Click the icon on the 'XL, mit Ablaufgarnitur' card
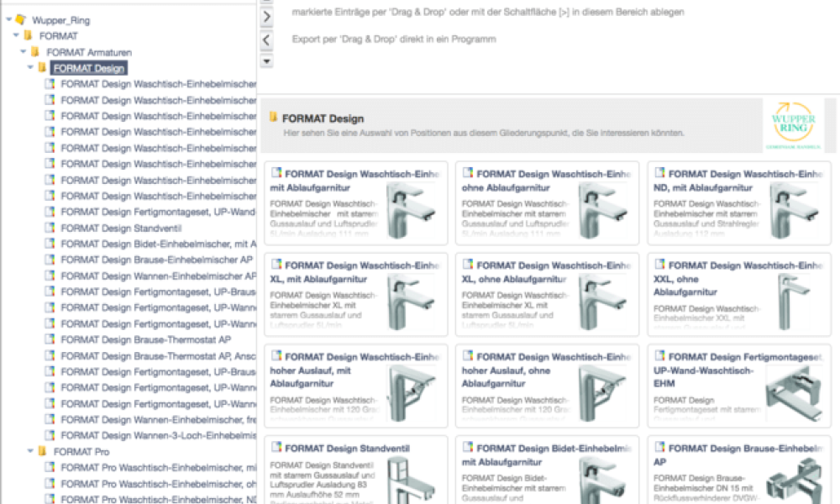Screen dimensions: 840x504 pyautogui.click(x=276, y=264)
